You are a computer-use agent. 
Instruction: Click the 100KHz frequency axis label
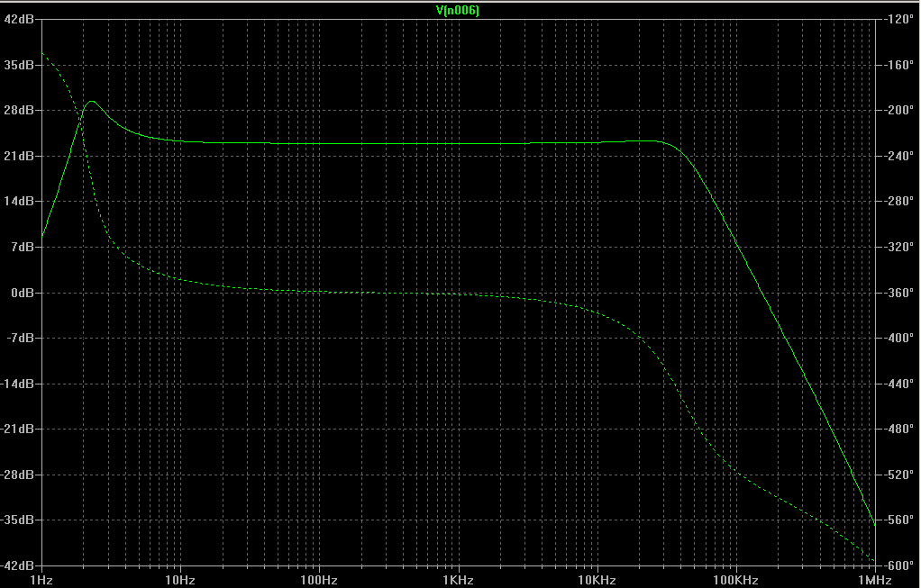click(x=735, y=581)
